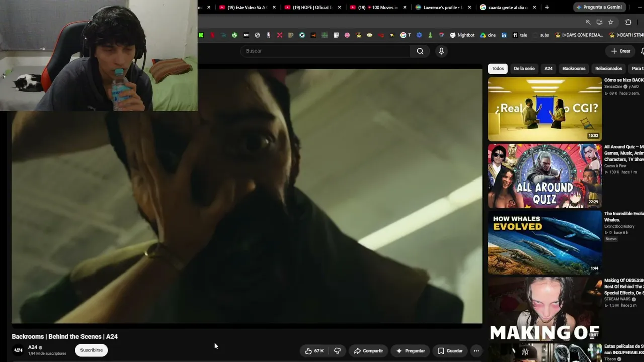Close the 'cuanta gente al día' tab
The width and height of the screenshot is (644, 362).
[534, 7]
